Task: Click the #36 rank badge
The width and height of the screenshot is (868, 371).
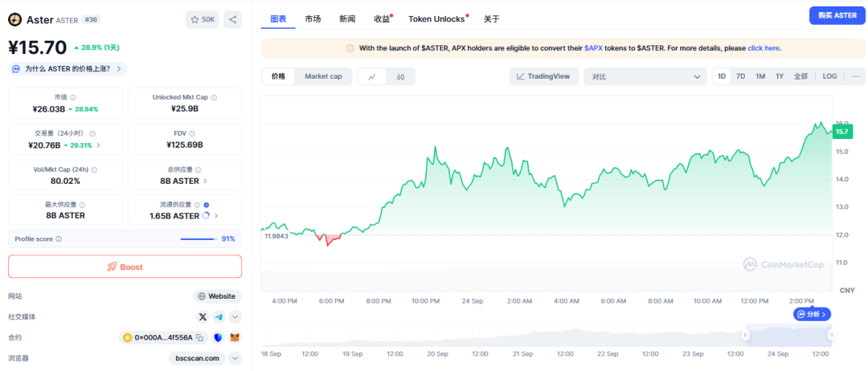Action: point(91,19)
